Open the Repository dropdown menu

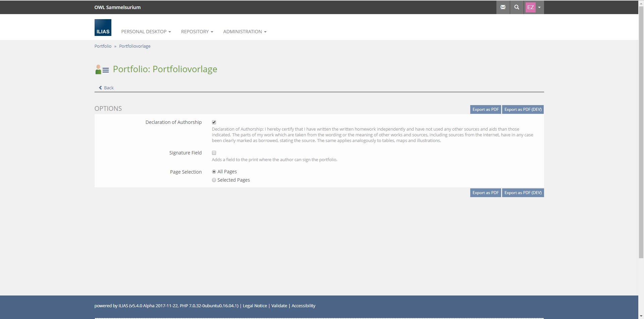point(197,32)
